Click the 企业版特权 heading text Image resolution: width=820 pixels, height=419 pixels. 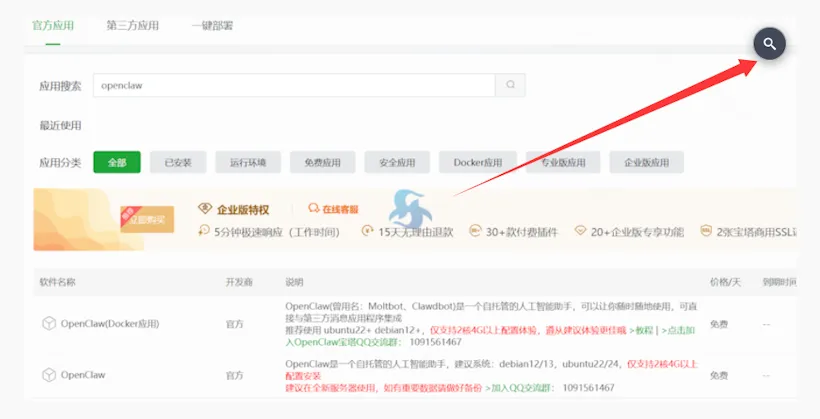click(x=243, y=210)
